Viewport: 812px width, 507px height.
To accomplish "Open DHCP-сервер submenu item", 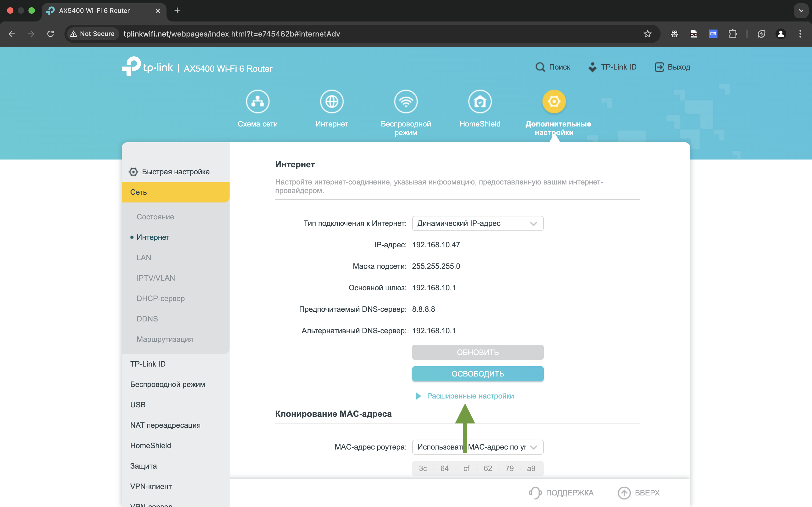I will tap(161, 298).
